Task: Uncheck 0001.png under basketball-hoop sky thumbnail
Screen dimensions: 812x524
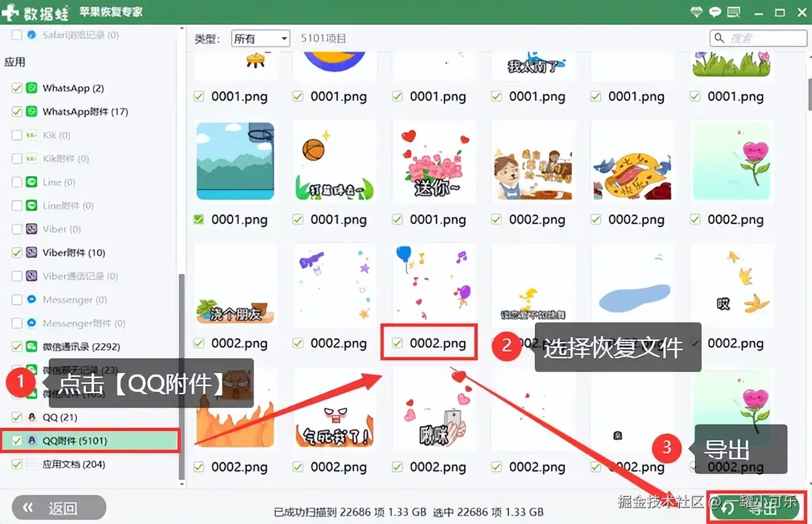Action: 199,219
